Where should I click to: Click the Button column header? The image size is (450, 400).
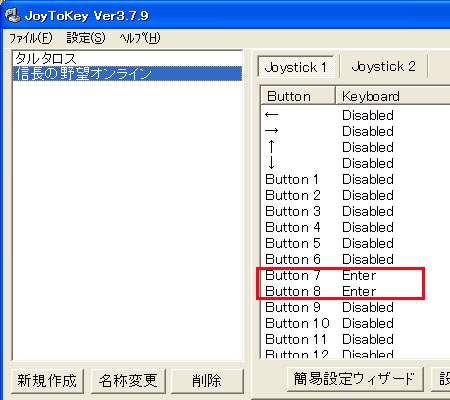pos(298,96)
